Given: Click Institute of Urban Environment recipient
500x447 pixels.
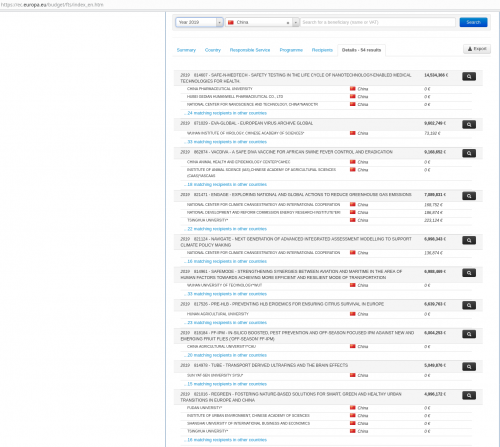Looking at the screenshot, I should click(x=248, y=416).
